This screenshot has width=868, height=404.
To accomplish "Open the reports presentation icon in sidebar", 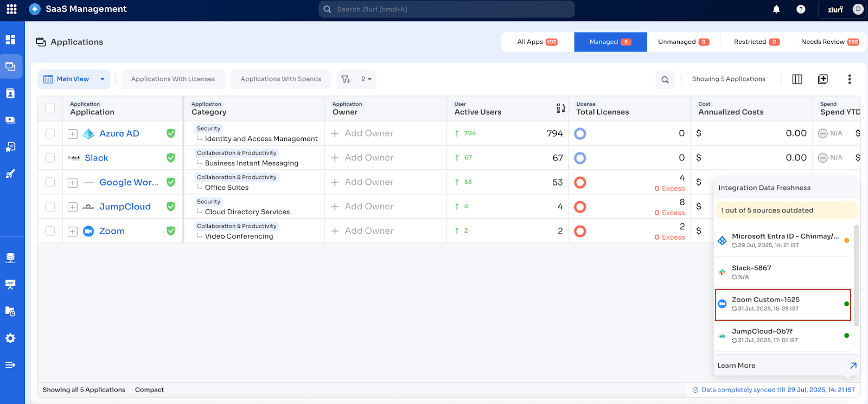I will coord(10,284).
